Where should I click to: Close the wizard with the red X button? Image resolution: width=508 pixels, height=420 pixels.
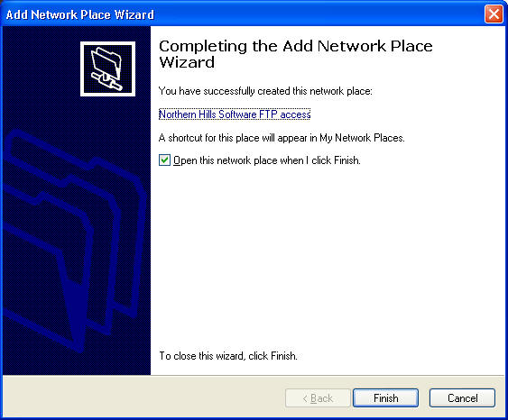pyautogui.click(x=494, y=14)
